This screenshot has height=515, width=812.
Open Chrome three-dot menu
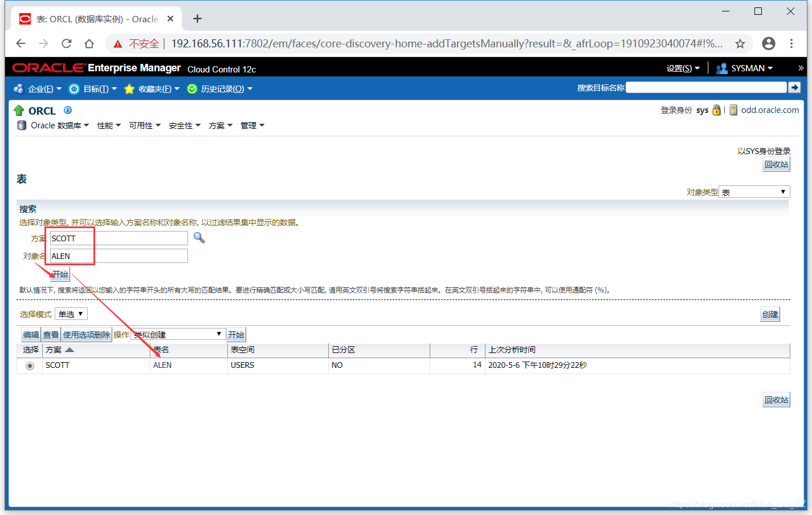pos(791,43)
